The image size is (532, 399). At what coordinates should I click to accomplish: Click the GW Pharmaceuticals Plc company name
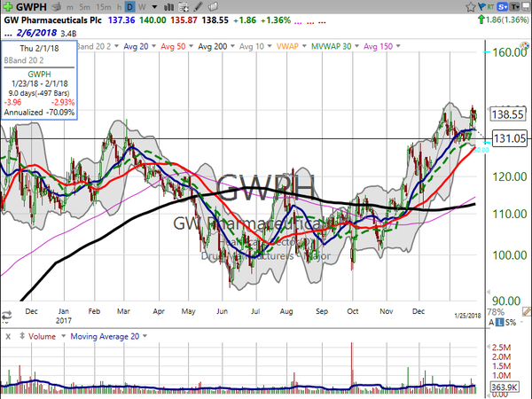[52, 20]
